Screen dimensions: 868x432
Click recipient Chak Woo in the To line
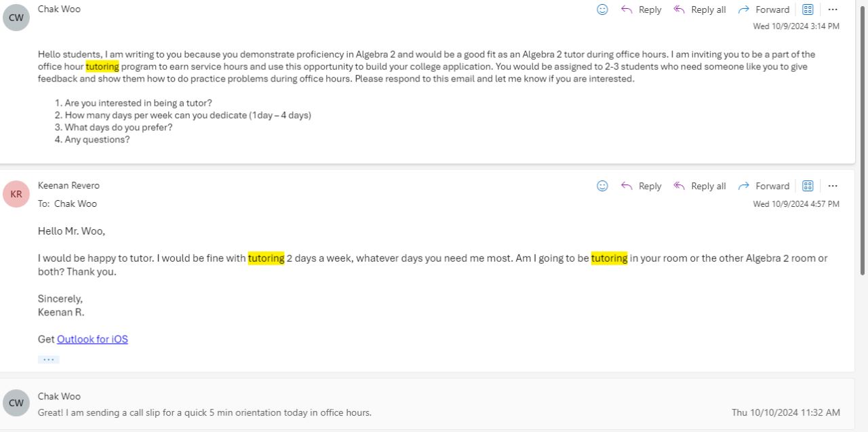[x=75, y=203]
